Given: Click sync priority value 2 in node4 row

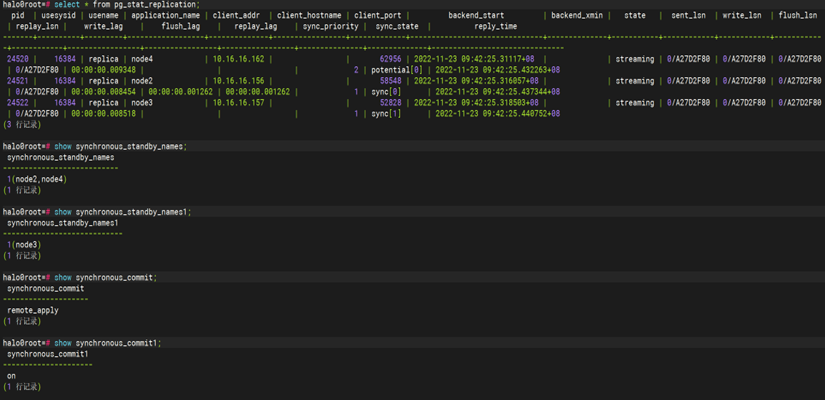Looking at the screenshot, I should coord(356,70).
